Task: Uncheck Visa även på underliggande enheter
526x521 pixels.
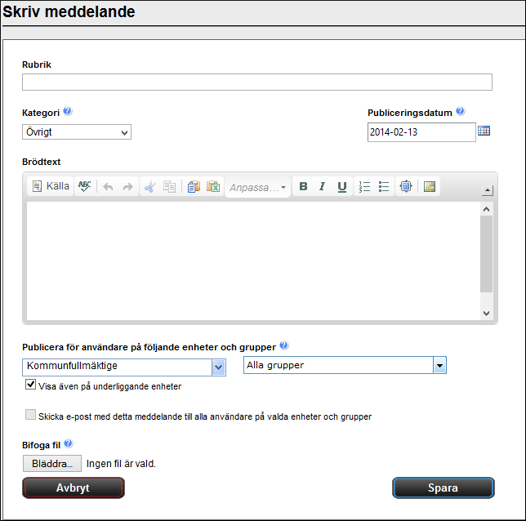Action: tap(31, 384)
